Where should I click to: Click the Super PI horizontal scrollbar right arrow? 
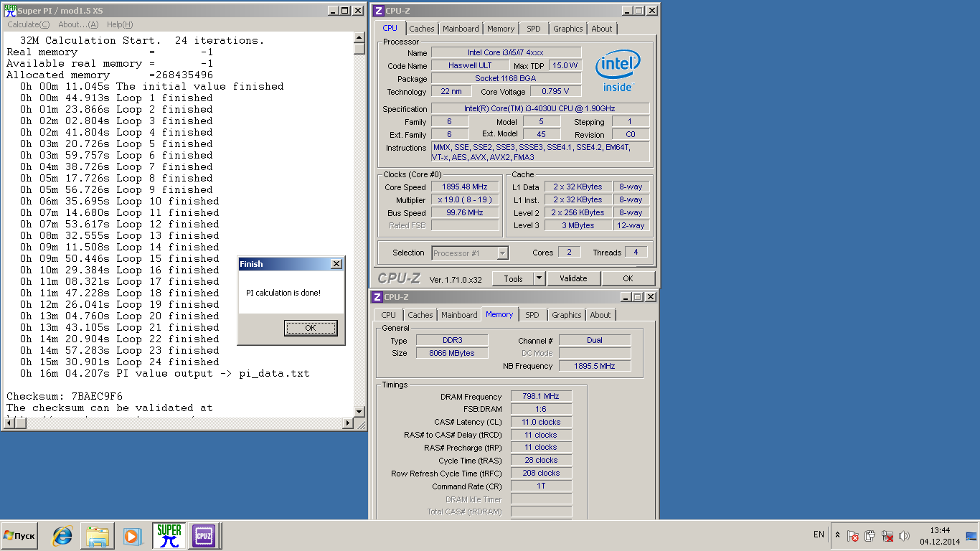pyautogui.click(x=348, y=423)
